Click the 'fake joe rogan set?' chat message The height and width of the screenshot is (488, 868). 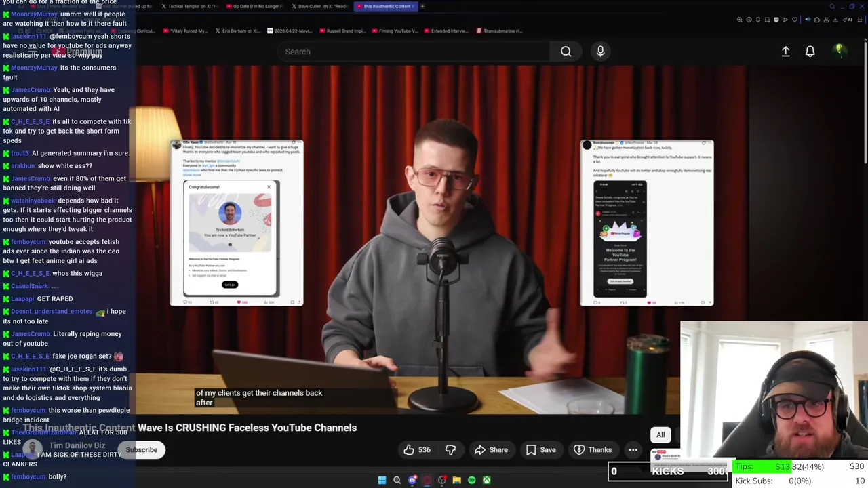click(81, 356)
